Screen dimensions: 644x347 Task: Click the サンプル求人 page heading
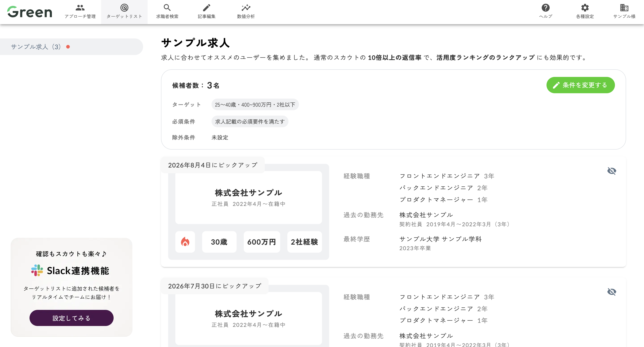(195, 43)
